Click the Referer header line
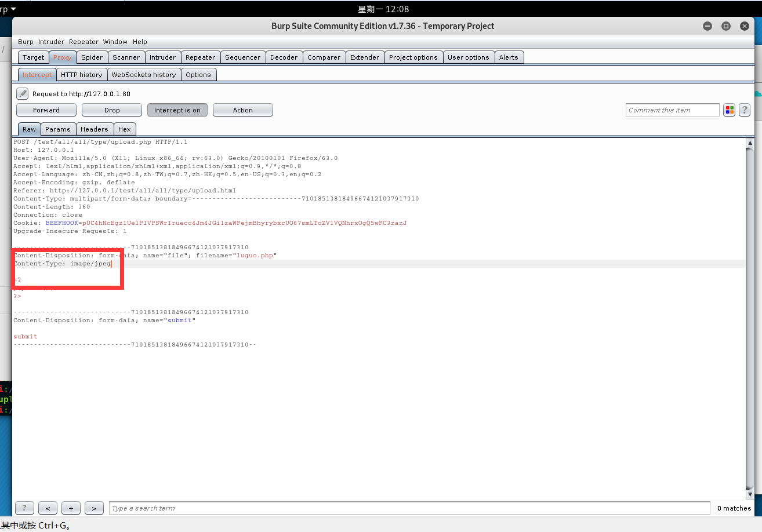This screenshot has height=532, width=762. click(x=125, y=191)
